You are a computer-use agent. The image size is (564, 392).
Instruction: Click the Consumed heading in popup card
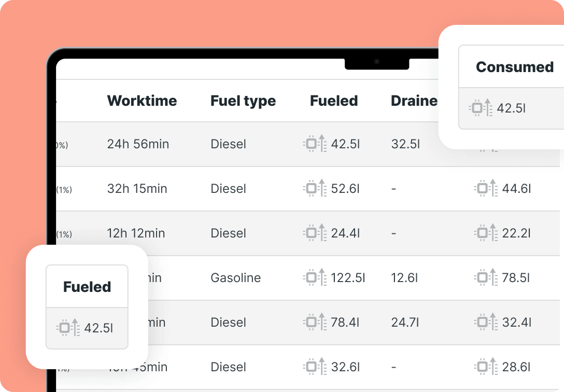pyautogui.click(x=515, y=67)
